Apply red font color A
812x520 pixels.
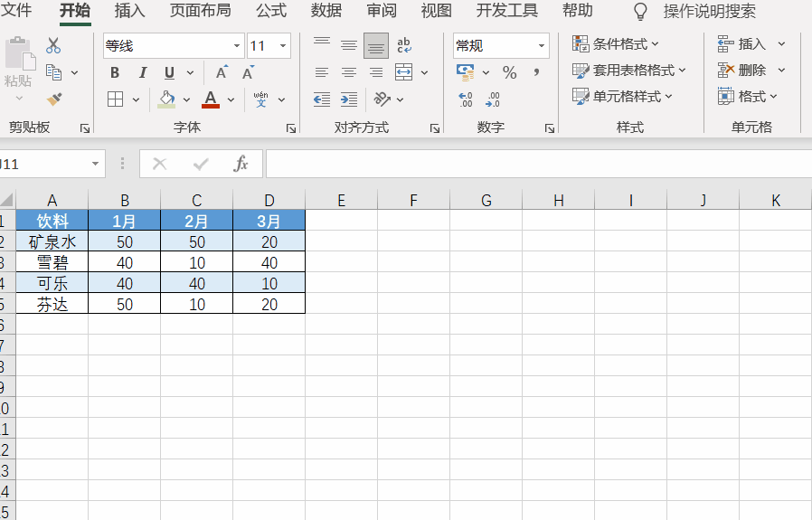click(x=211, y=99)
